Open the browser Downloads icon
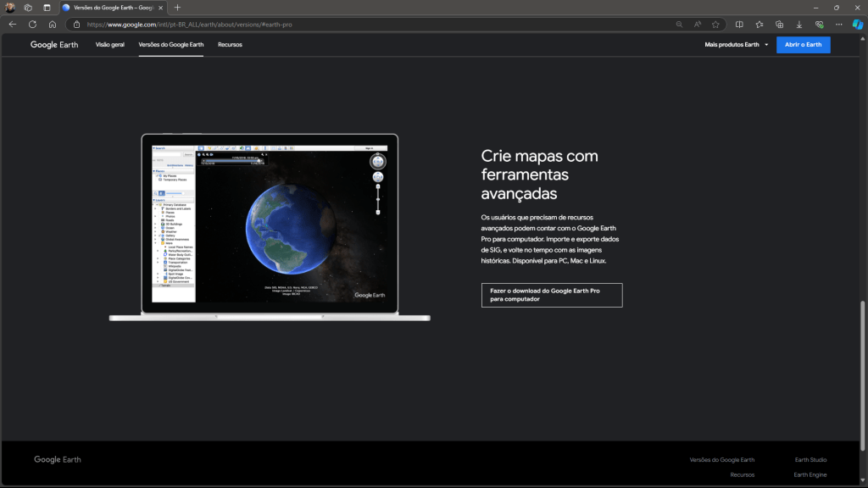Viewport: 868px width, 488px height. click(x=798, y=25)
